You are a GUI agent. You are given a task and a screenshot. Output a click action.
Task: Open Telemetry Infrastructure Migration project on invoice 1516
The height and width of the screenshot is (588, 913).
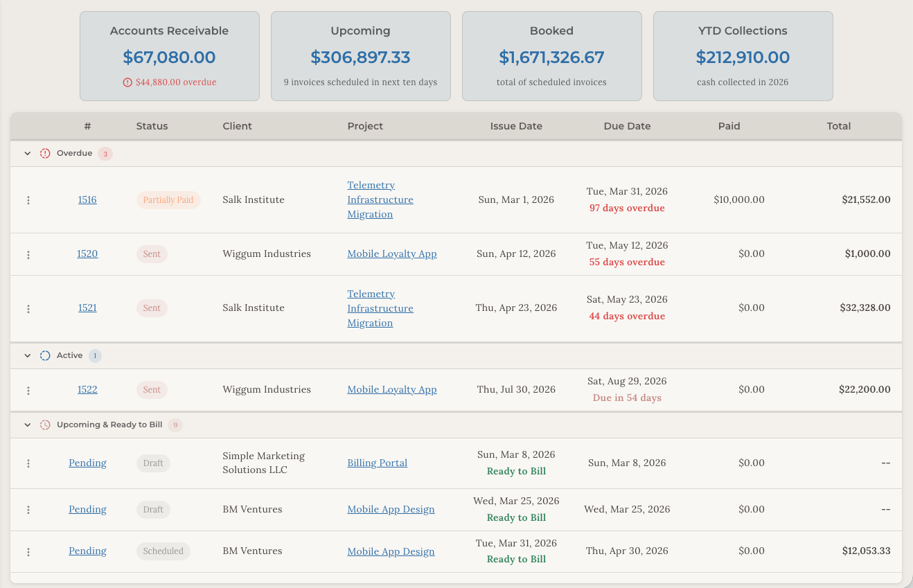[x=380, y=199]
